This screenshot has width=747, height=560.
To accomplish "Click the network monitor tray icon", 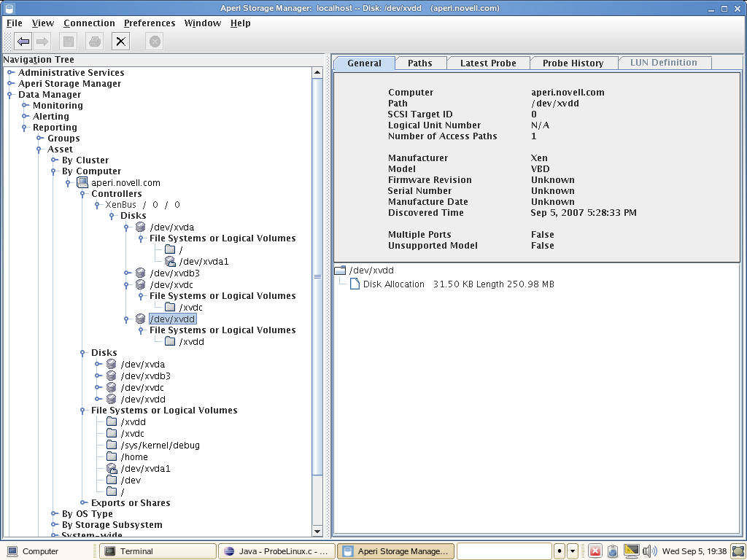I will click(x=632, y=551).
